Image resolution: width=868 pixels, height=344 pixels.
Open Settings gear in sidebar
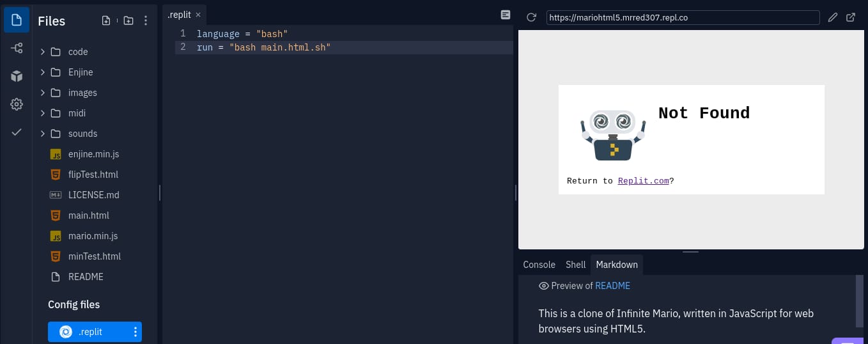click(x=17, y=104)
